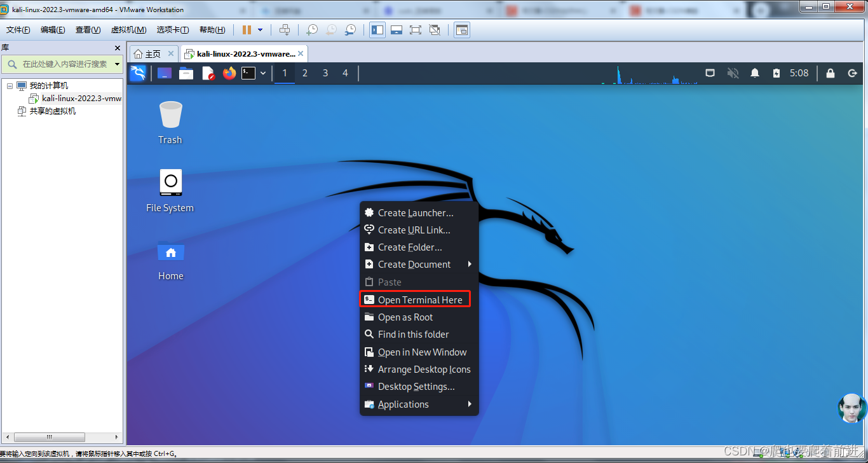Select Open as Root menu entry
Screen dimensions: 868x463
[x=419, y=317]
